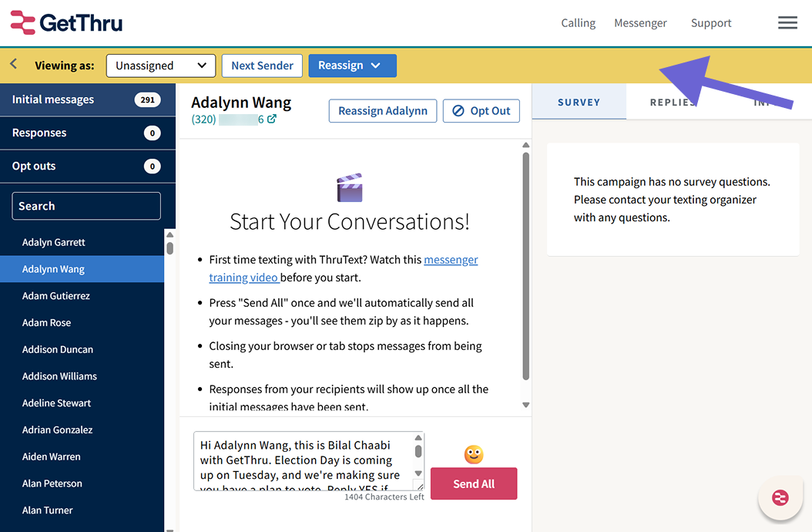Select contact Addison Williams
The width and height of the screenshot is (812, 532).
(x=82, y=376)
